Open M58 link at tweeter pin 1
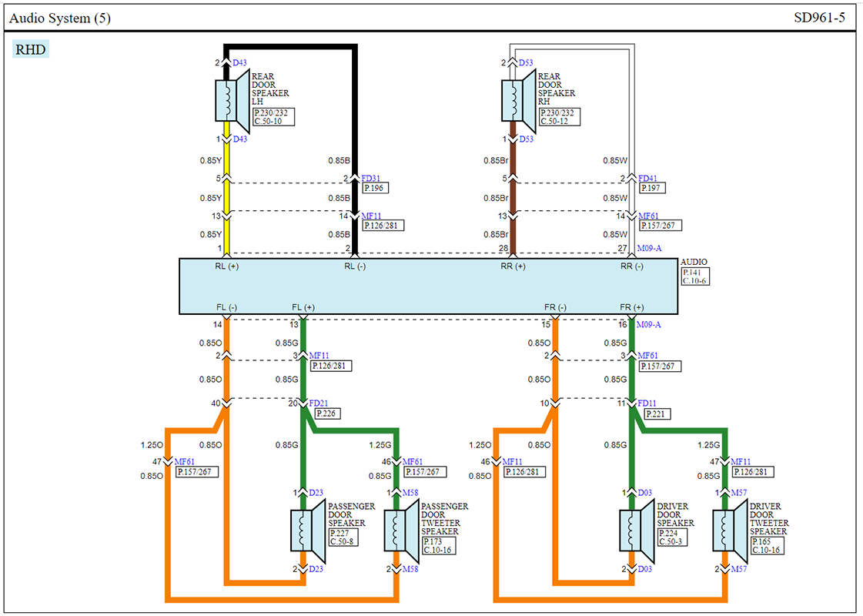This screenshot has height=616, width=863. (410, 493)
